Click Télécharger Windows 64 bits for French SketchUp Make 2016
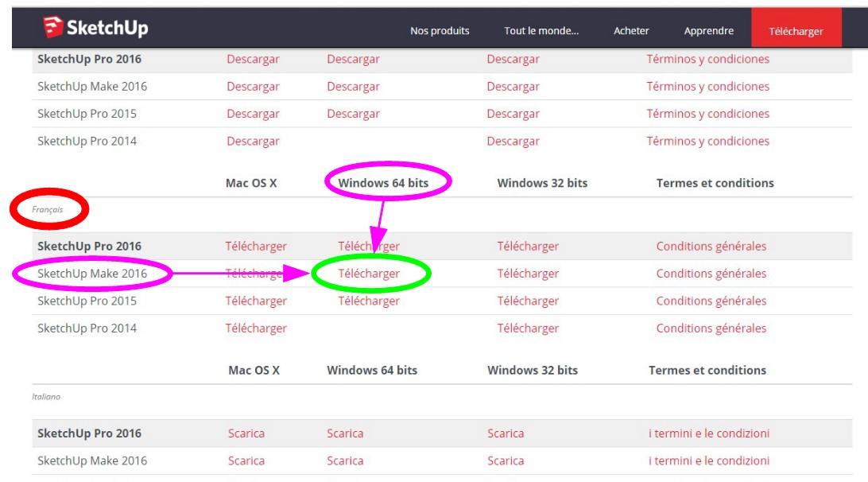The width and height of the screenshot is (868, 482). click(x=369, y=274)
